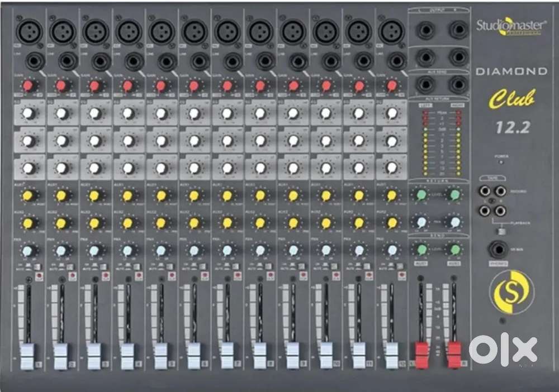The width and height of the screenshot is (559, 392).
Task: Click the power indicator LED
Action: coord(501,162)
